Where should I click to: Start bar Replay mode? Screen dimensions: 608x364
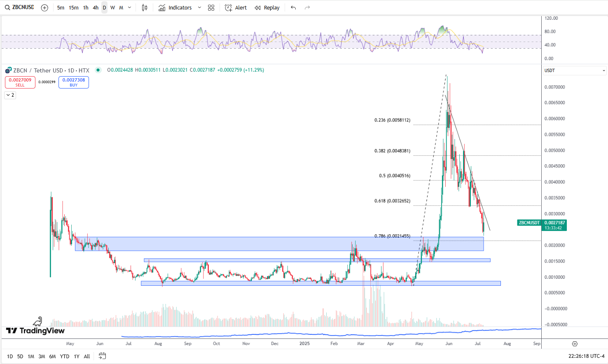pos(267,7)
